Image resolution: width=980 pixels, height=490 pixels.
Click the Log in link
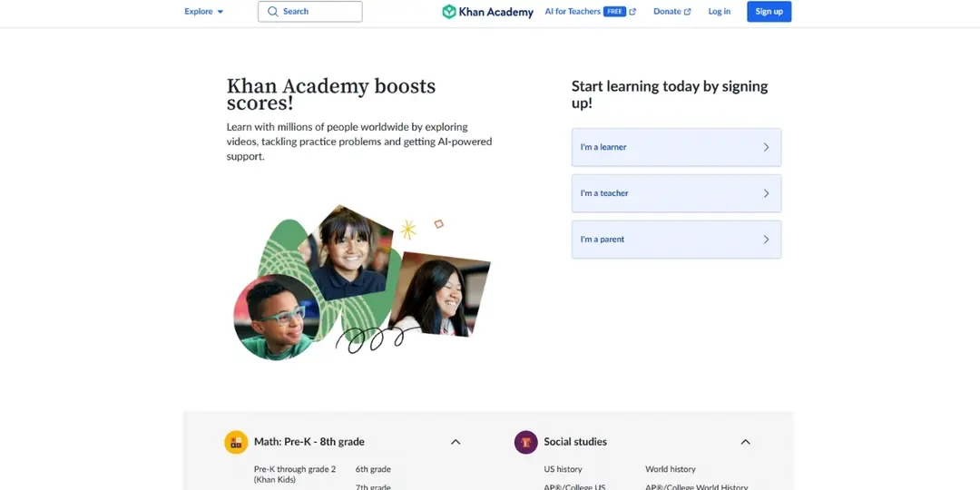pos(720,11)
